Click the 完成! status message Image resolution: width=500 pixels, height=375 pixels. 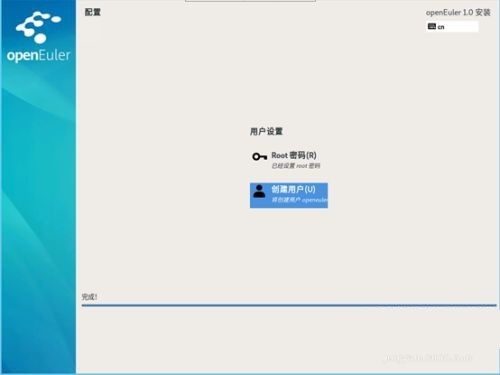[x=89, y=297]
